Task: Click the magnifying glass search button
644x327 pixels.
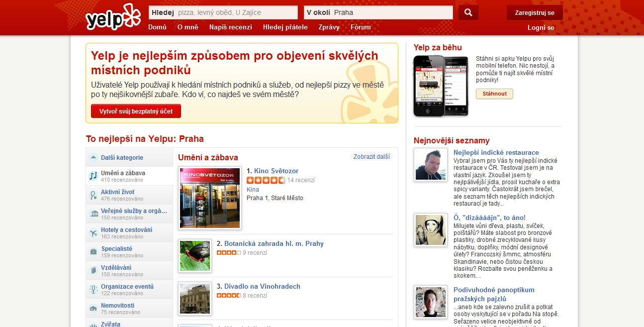Action: pos(468,12)
